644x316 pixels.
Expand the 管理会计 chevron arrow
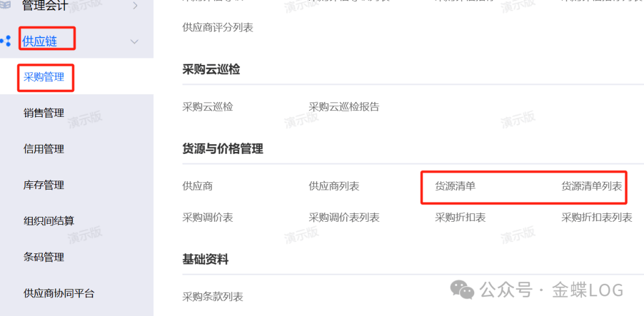coord(135,5)
